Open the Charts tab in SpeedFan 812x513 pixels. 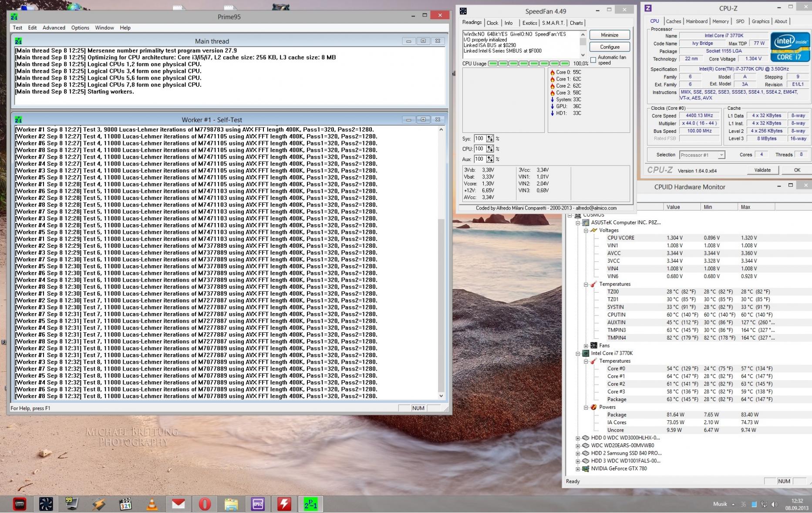coord(576,23)
